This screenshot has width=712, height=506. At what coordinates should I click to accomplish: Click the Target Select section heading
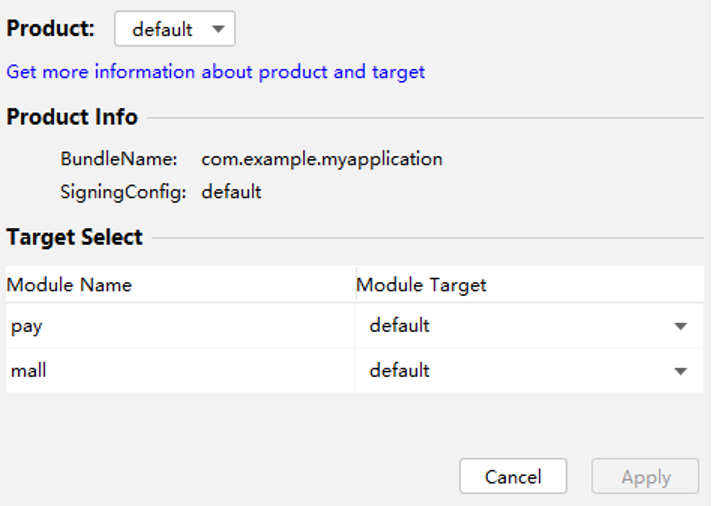74,237
